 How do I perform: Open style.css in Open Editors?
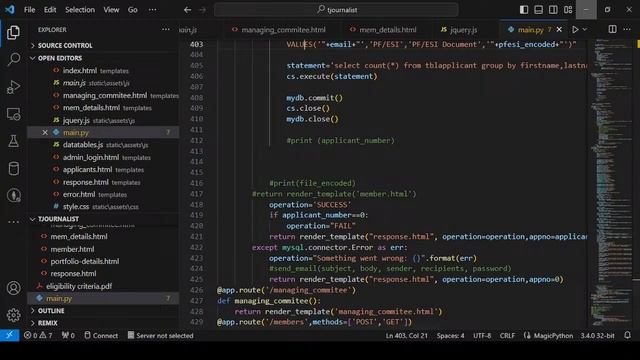(x=103, y=207)
